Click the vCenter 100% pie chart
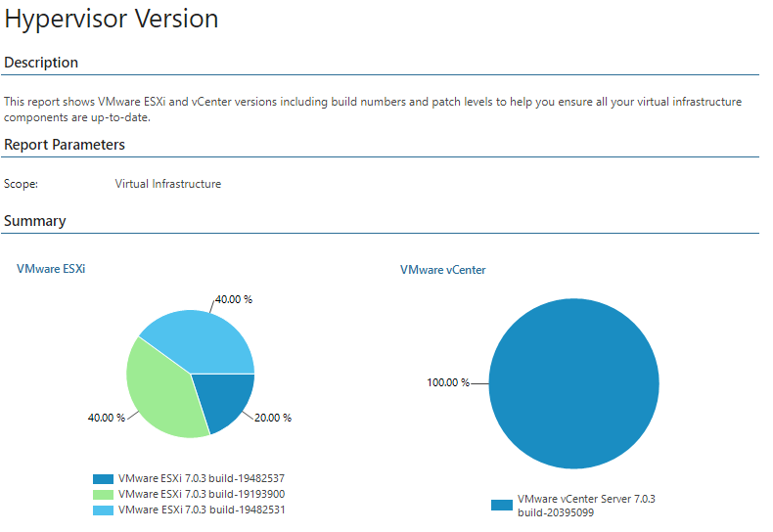The height and width of the screenshot is (532, 773). point(573,383)
